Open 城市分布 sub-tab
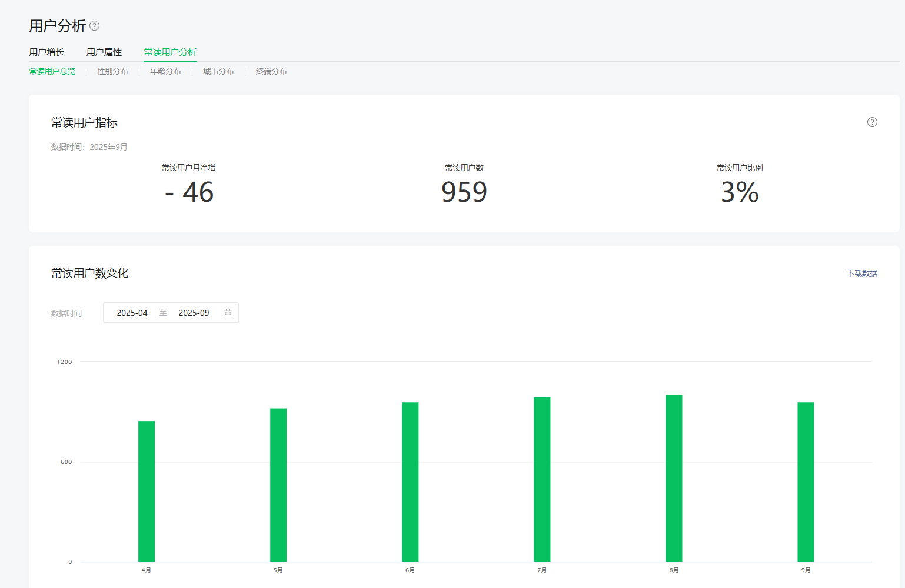The image size is (905, 588). tap(218, 71)
